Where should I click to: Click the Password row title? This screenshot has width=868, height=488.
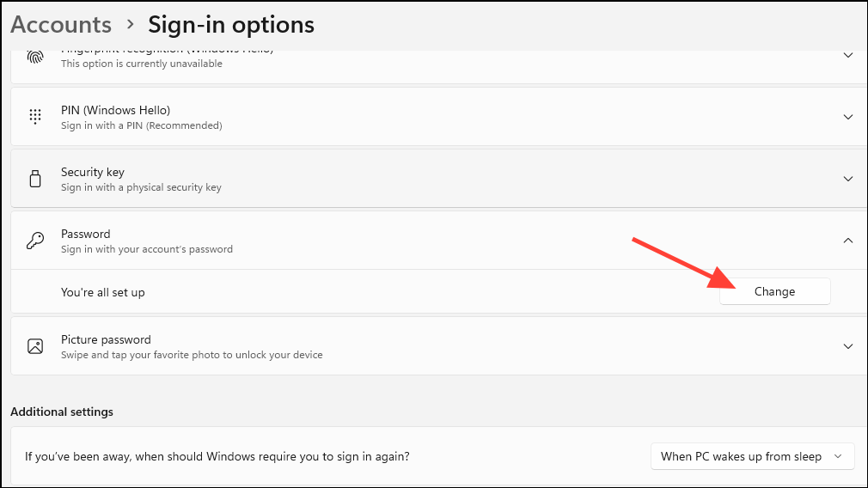[86, 234]
